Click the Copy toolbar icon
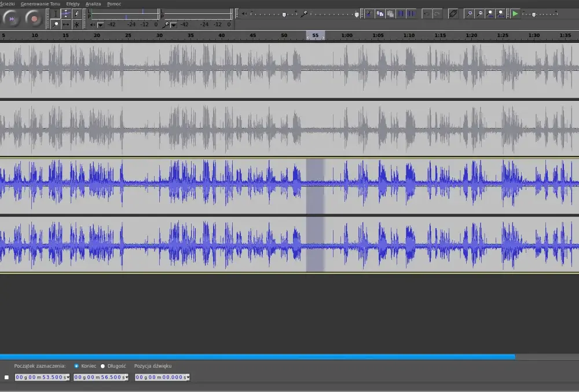Image resolution: width=579 pixels, height=392 pixels. (380, 14)
